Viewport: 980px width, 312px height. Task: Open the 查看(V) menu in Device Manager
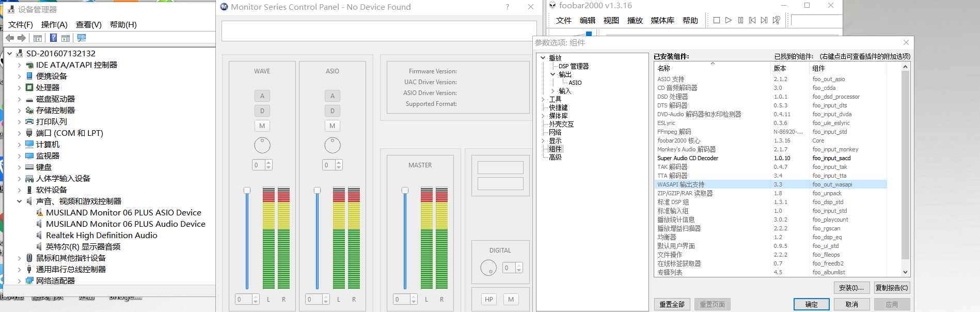(89, 24)
